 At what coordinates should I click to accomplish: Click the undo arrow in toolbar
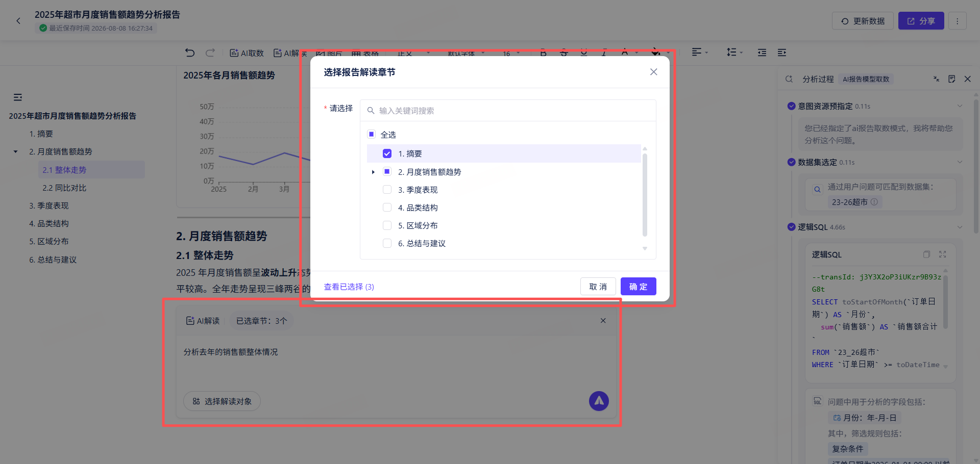pyautogui.click(x=190, y=53)
